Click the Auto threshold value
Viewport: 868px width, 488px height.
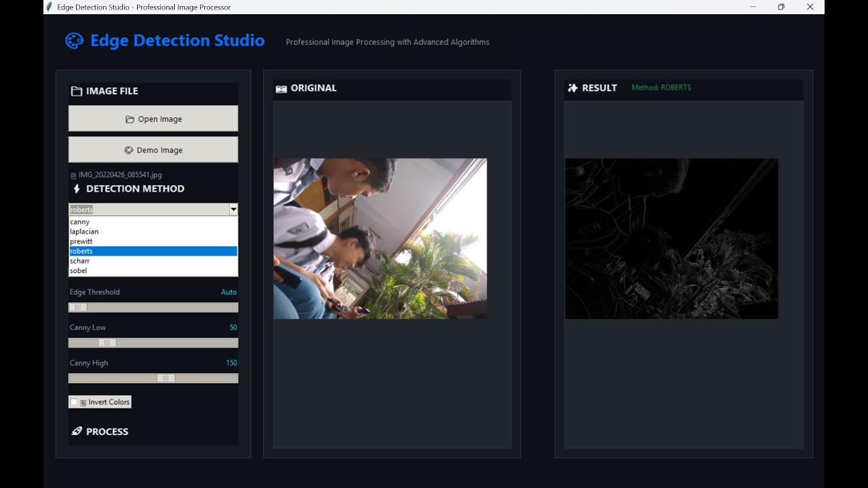(x=229, y=292)
